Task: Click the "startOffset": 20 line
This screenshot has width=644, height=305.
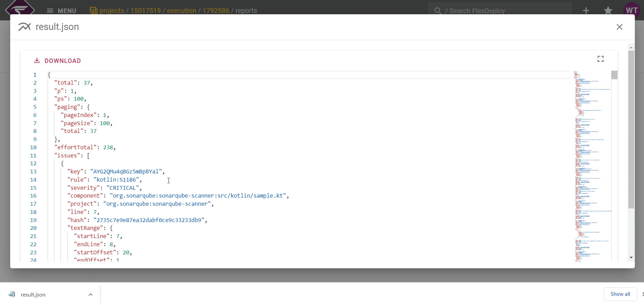Action: click(x=103, y=253)
